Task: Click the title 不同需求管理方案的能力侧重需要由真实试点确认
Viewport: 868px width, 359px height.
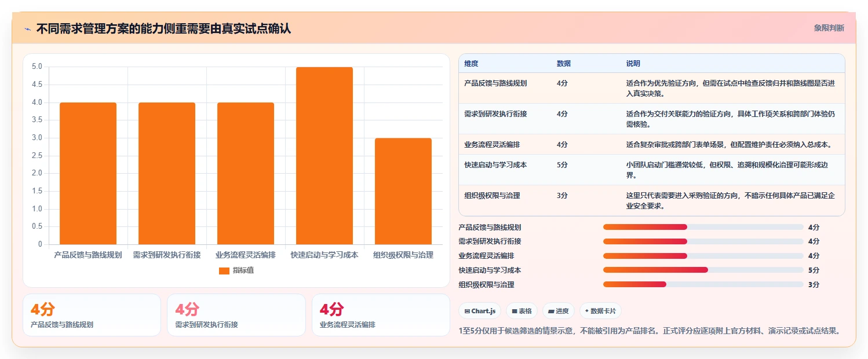Action: click(163, 29)
